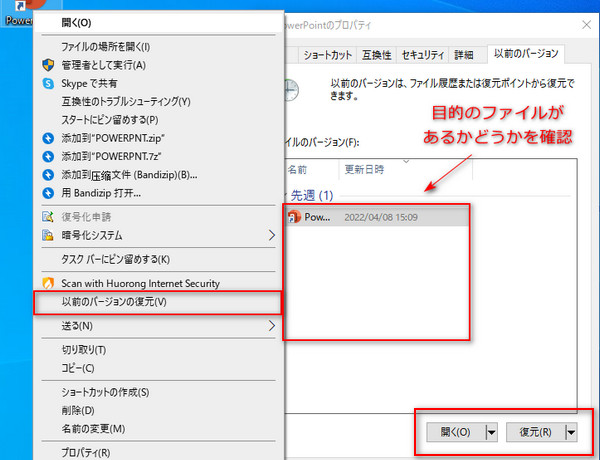Expand the 暗号化システム submenu arrow
Viewport: 600px width, 460px height.
pyautogui.click(x=272, y=235)
